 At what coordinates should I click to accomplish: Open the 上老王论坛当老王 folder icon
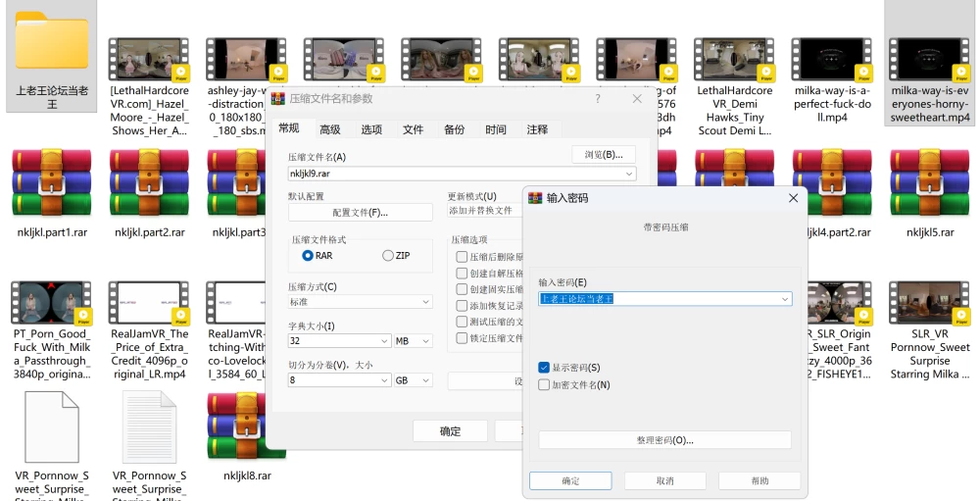pyautogui.click(x=52, y=40)
